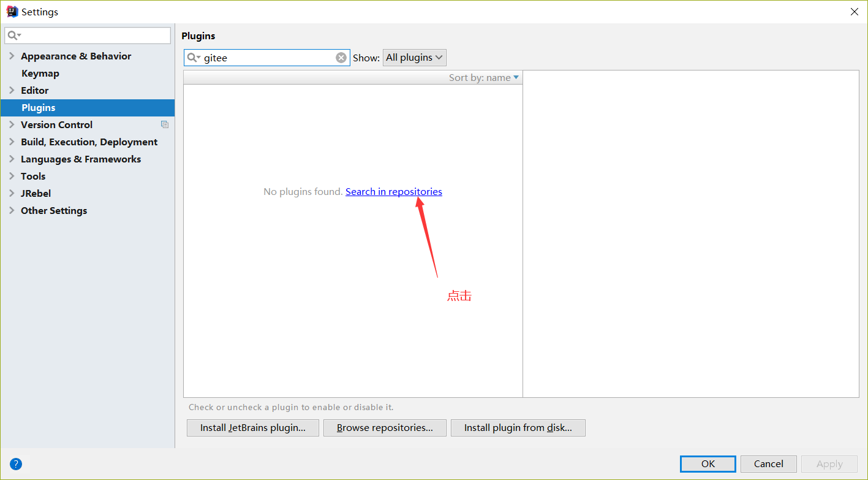This screenshot has height=480, width=868.
Task: Expand the Other Settings node
Action: pyautogui.click(x=12, y=210)
